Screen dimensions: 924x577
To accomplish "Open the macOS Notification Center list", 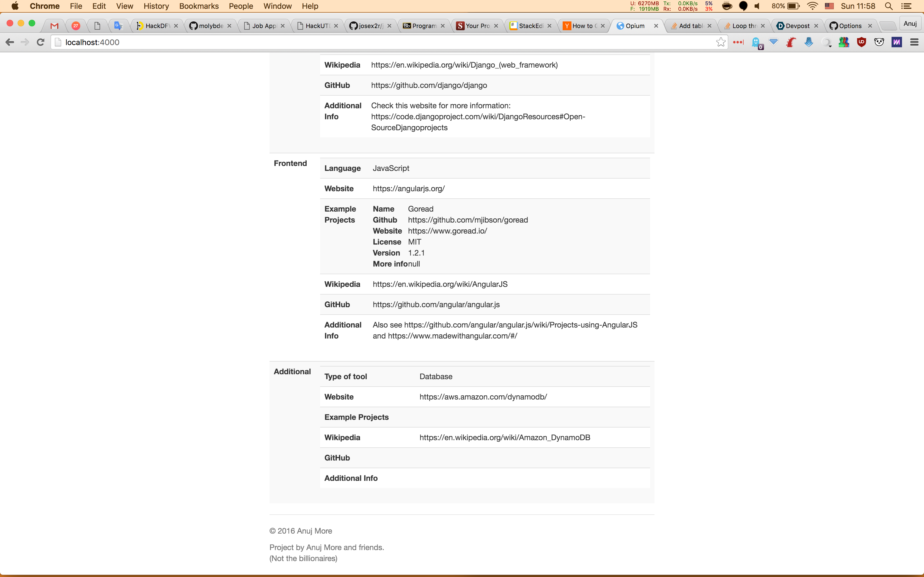I will click(x=906, y=6).
